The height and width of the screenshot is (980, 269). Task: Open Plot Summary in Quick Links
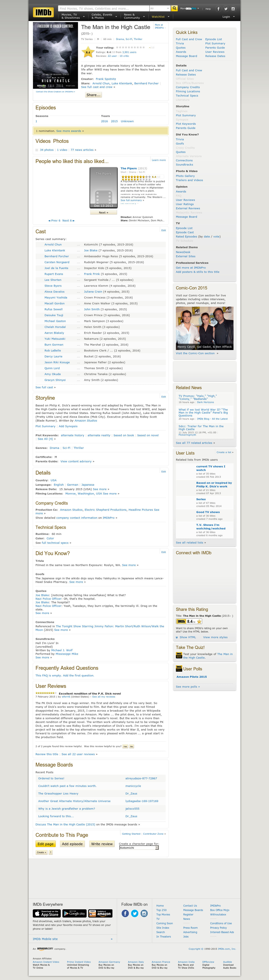click(215, 43)
